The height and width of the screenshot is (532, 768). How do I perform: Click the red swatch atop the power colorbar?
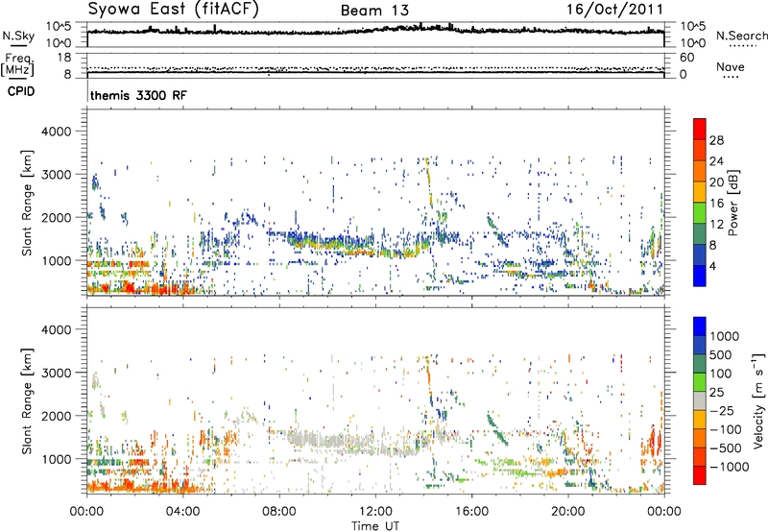pos(700,129)
